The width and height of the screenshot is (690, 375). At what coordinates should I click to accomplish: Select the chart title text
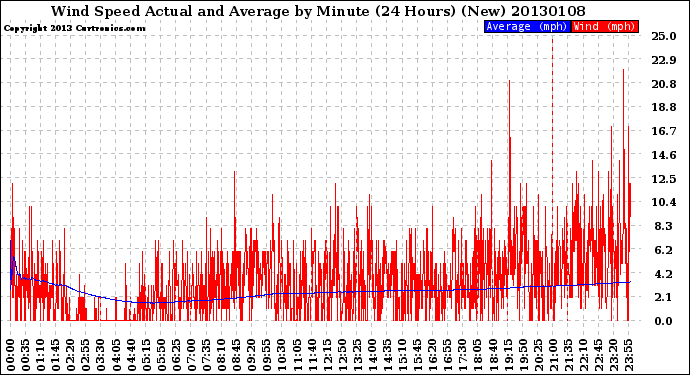(x=318, y=11)
